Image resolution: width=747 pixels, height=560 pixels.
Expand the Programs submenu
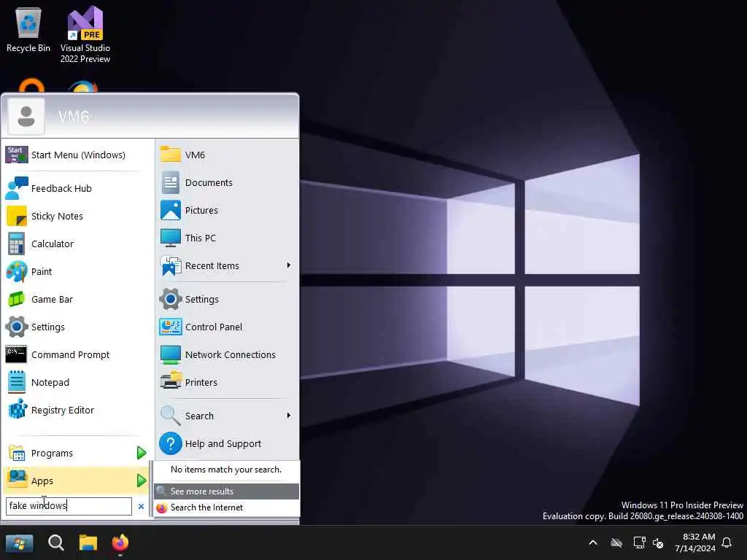[76, 453]
